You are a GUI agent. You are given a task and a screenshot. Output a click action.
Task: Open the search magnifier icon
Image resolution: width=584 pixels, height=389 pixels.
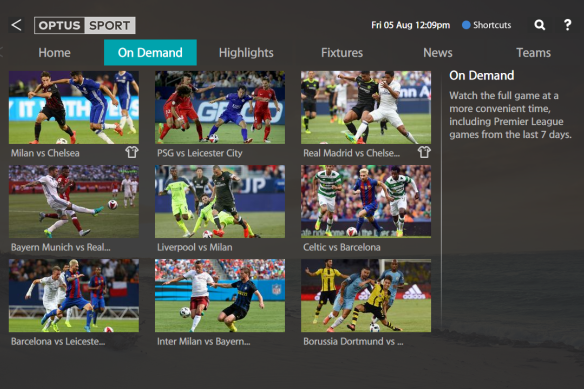540,25
